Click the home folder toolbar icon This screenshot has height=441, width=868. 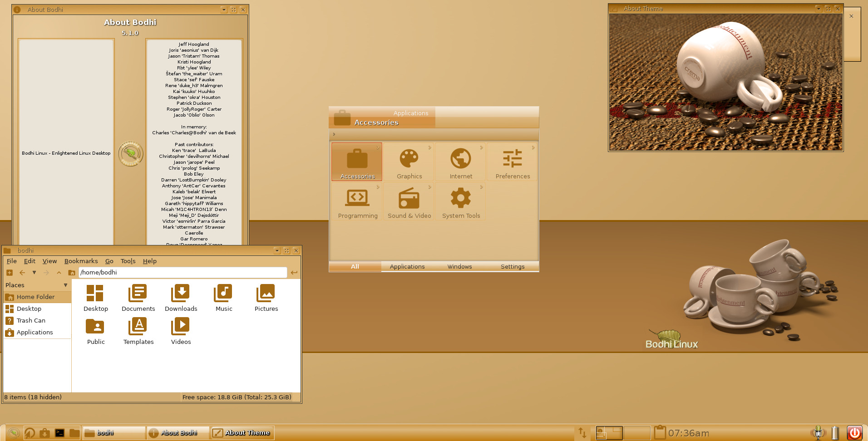tap(72, 273)
